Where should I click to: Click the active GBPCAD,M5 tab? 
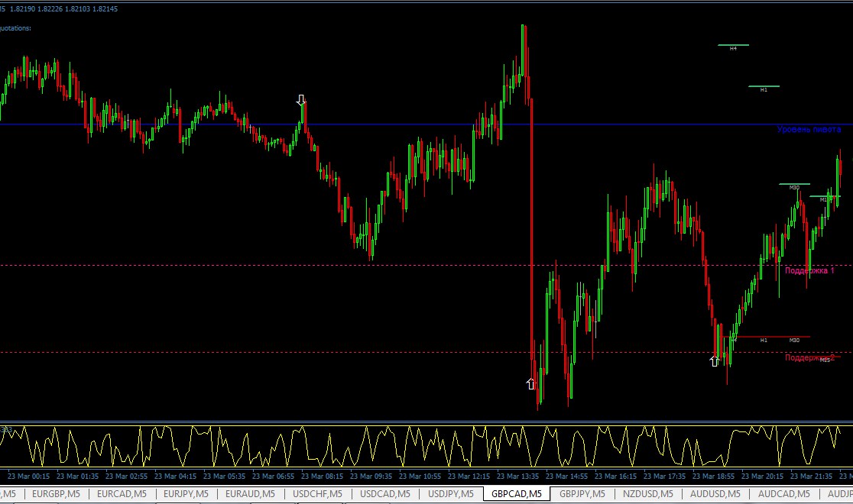click(x=516, y=493)
